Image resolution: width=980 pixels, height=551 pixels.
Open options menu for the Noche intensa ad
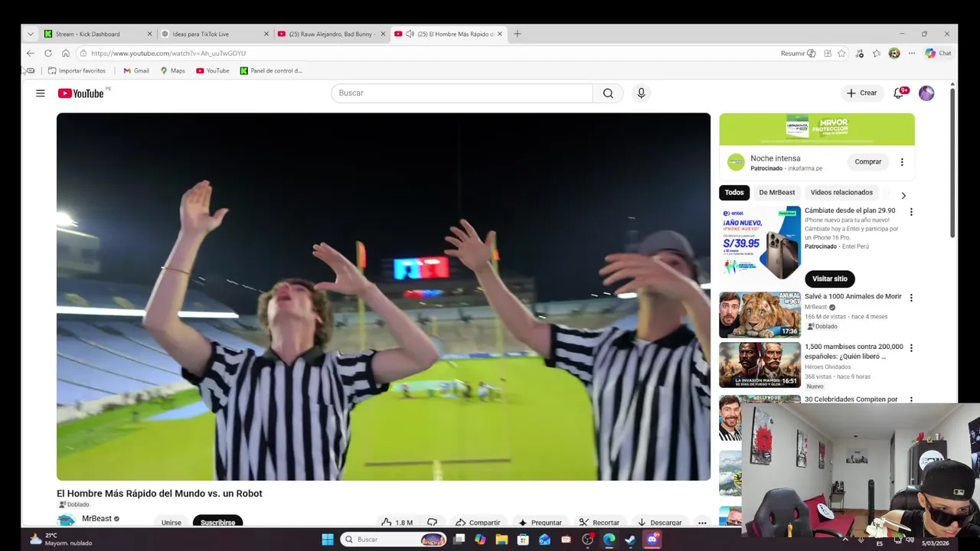tap(902, 162)
